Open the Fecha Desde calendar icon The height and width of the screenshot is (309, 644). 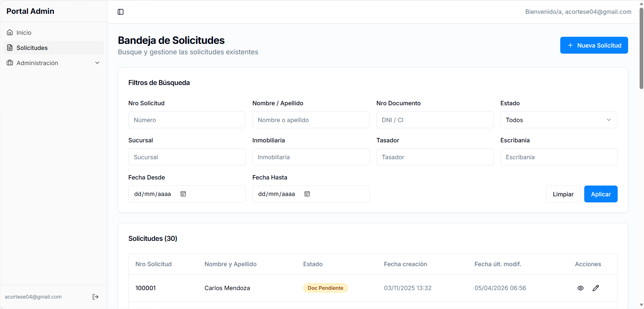pos(183,194)
